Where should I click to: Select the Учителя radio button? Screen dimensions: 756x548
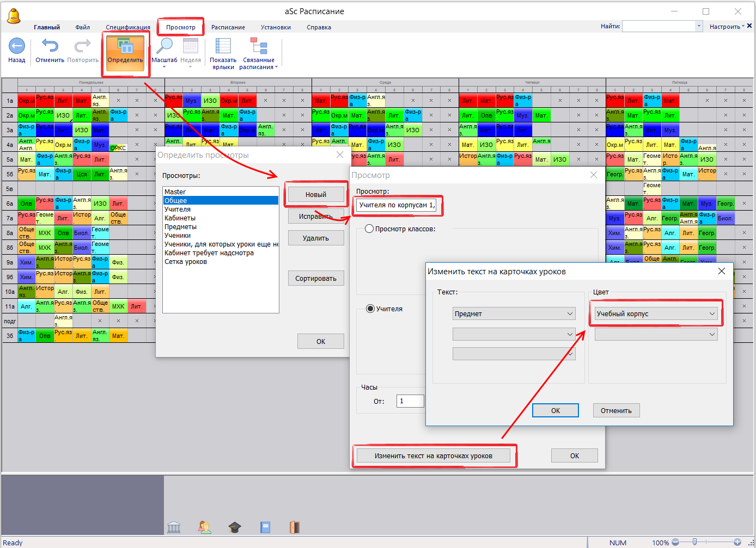pos(370,309)
